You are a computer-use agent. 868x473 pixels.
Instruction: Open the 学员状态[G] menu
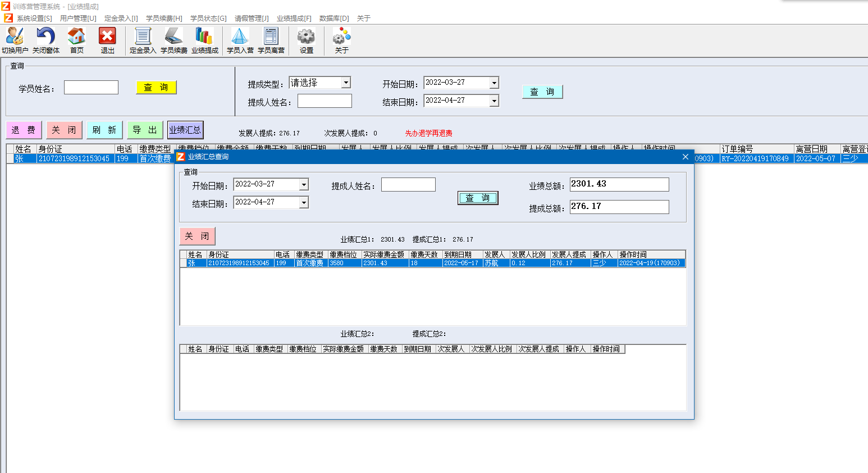coord(208,19)
